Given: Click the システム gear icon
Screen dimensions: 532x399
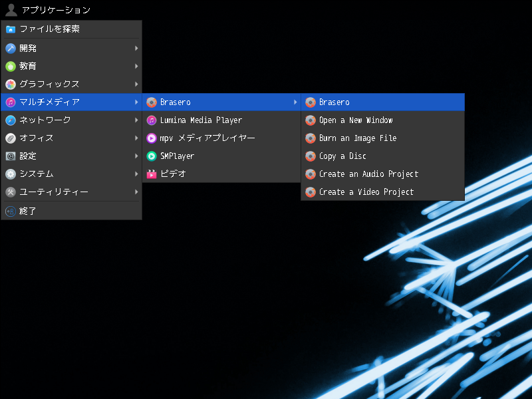Looking at the screenshot, I should click(11, 174).
